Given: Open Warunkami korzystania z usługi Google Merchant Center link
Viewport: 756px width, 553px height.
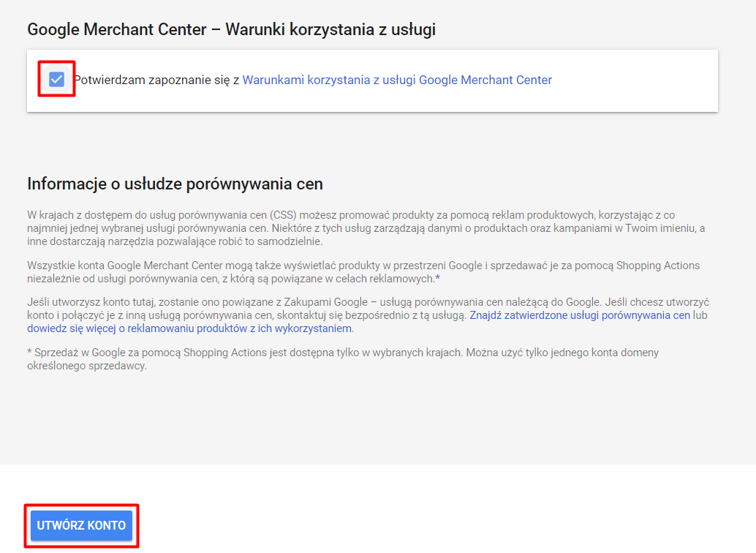Looking at the screenshot, I should pos(398,80).
